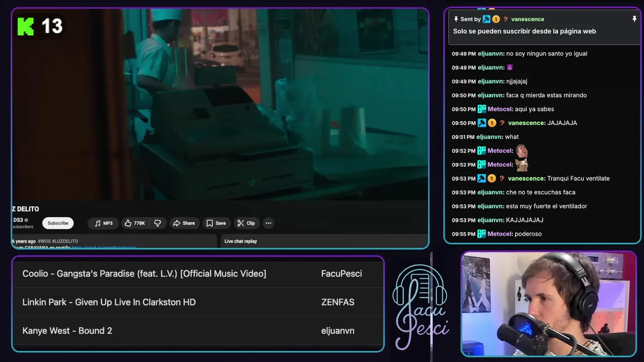The width and height of the screenshot is (644, 362).
Task: Subscribe to the DS3 channel
Action: tap(58, 223)
